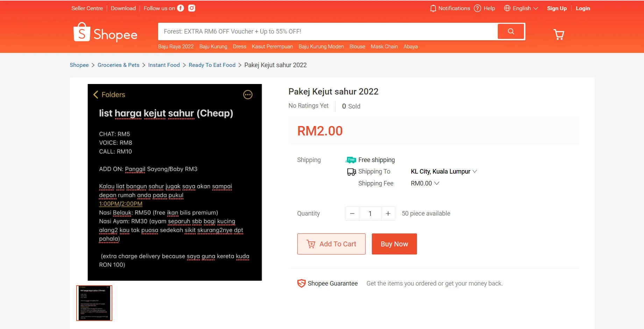Click the Baju Raya 2022 suggested search
This screenshot has width=644, height=329.
click(176, 47)
